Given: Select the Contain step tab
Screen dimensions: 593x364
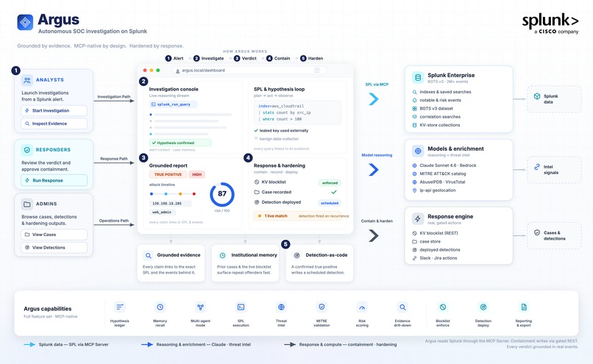Looking at the screenshot, I should 278,58.
